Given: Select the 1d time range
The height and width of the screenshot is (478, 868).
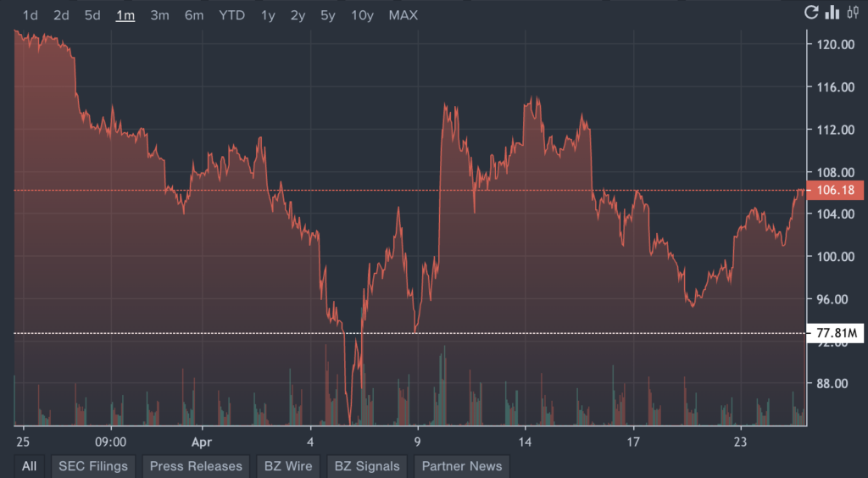Looking at the screenshot, I should point(30,15).
